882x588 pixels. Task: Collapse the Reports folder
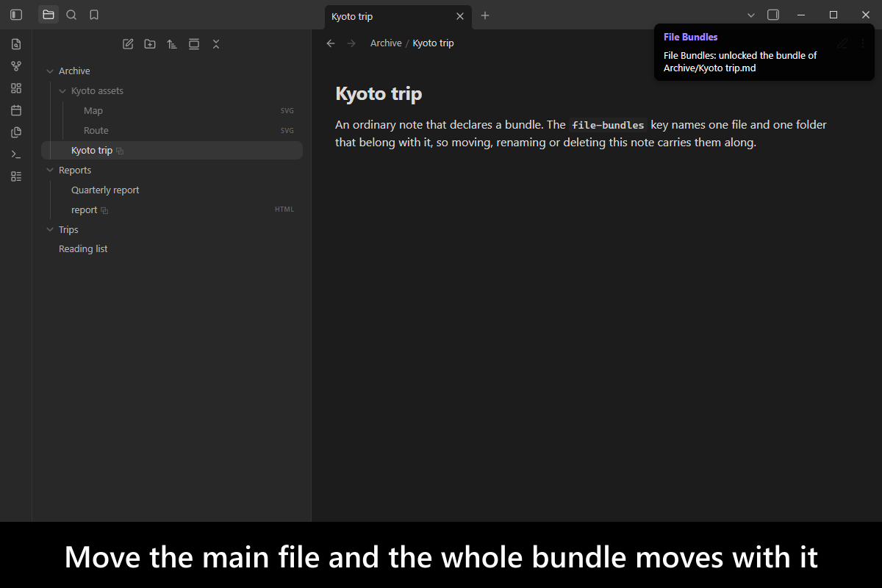50,171
